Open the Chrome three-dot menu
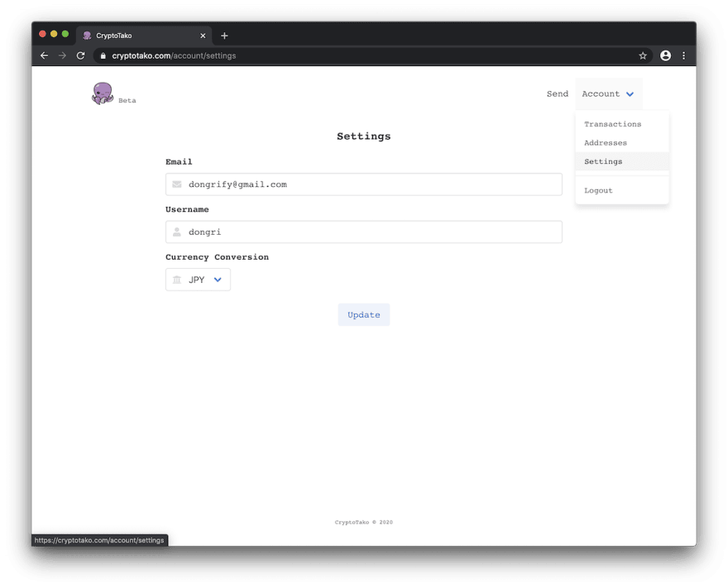 point(683,55)
